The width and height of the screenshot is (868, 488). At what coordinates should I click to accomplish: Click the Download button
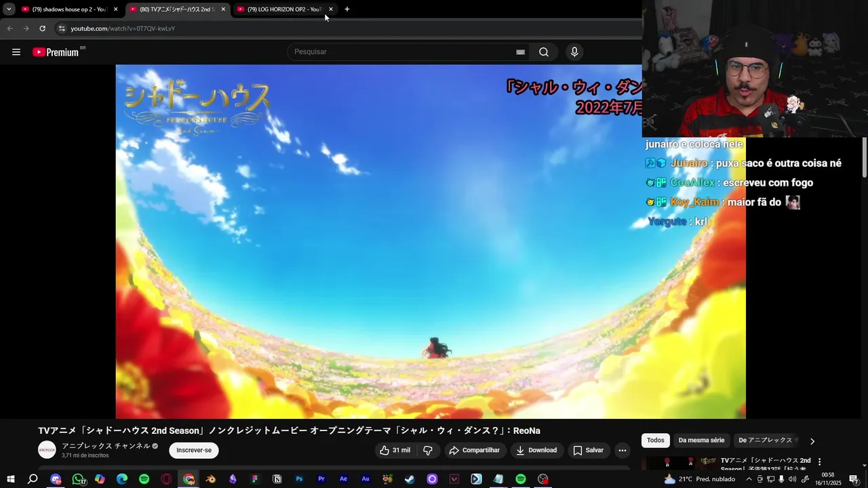click(x=536, y=450)
